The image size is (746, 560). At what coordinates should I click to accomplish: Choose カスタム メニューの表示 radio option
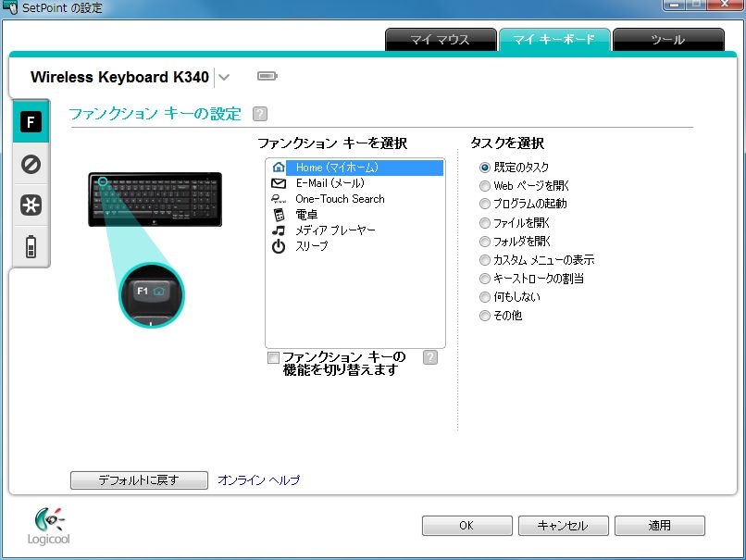(485, 260)
